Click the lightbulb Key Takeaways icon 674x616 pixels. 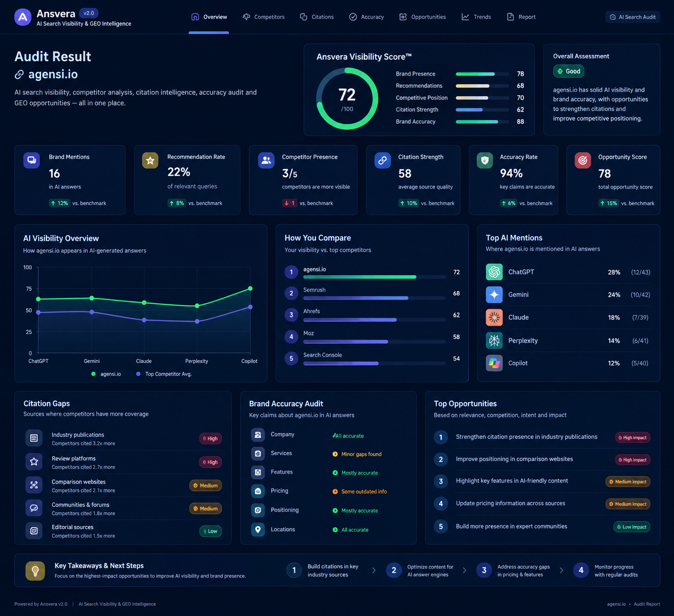click(35, 570)
